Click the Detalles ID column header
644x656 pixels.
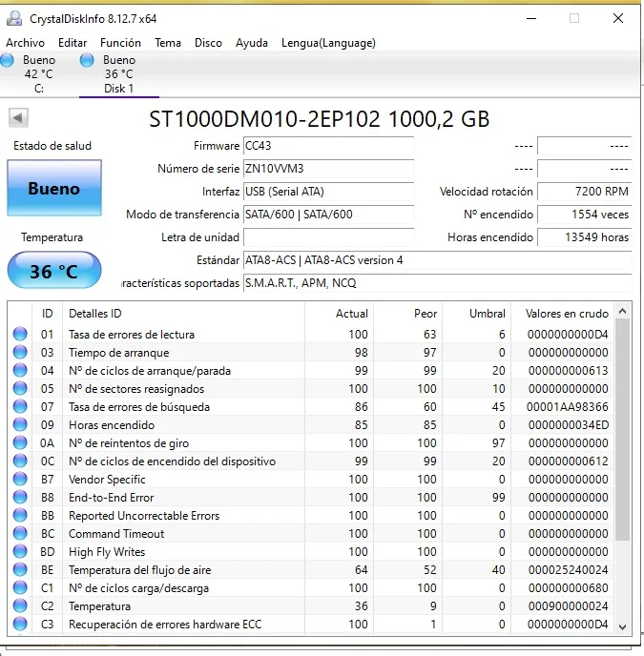183,314
